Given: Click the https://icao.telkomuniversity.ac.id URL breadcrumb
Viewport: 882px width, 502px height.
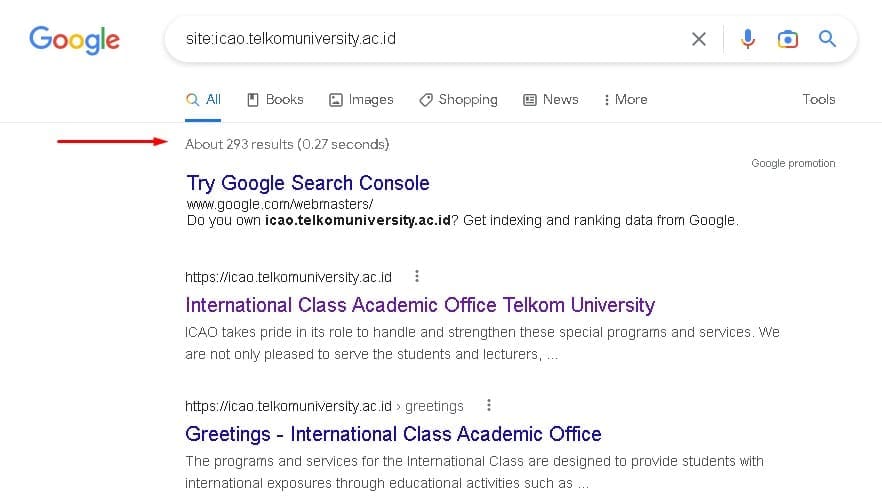Looking at the screenshot, I should 288,277.
